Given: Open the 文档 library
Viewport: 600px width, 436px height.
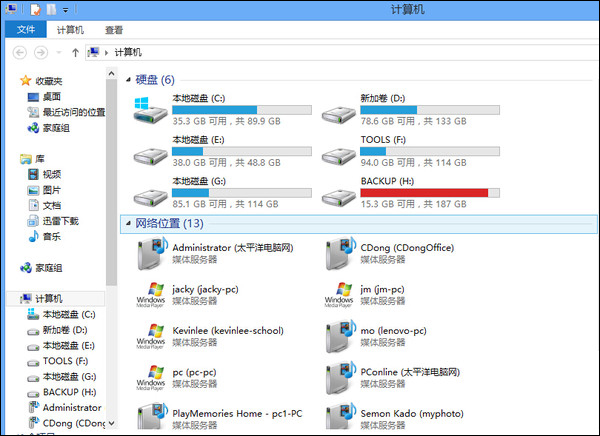Looking at the screenshot, I should click(44, 206).
